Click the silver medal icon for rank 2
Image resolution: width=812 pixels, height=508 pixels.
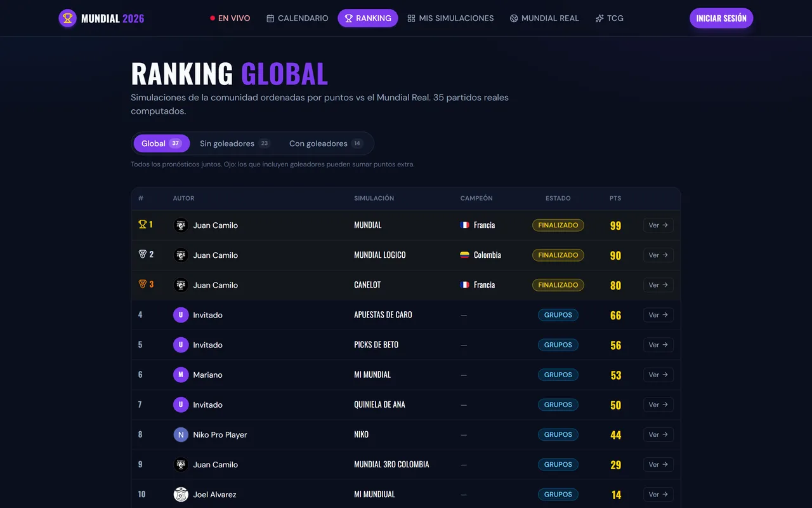(143, 254)
